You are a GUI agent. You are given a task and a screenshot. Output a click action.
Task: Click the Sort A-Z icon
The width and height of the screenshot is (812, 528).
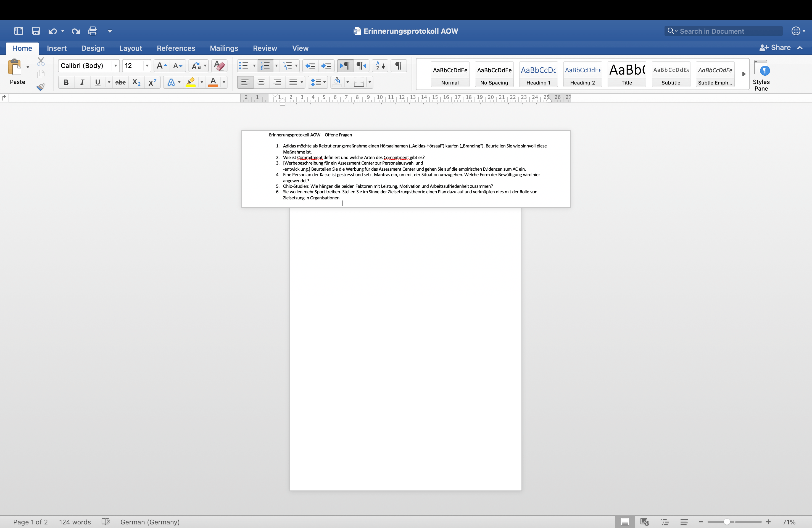tap(380, 65)
